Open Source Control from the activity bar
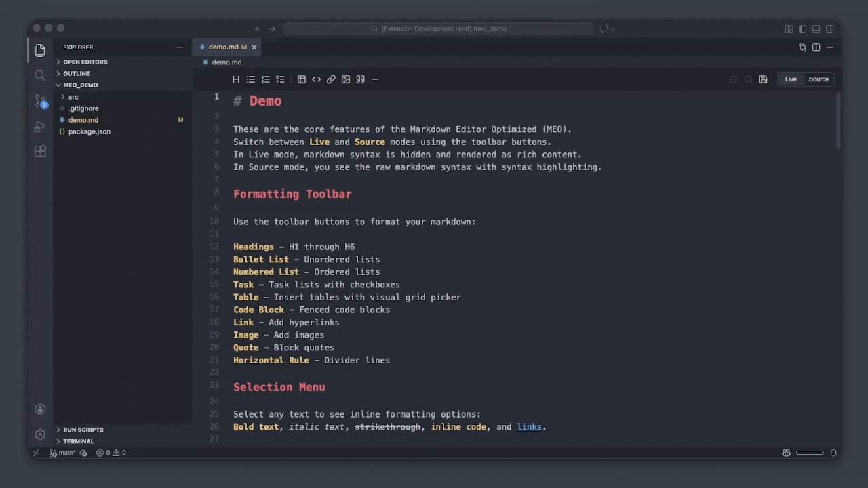This screenshot has height=488, width=868. (x=40, y=102)
